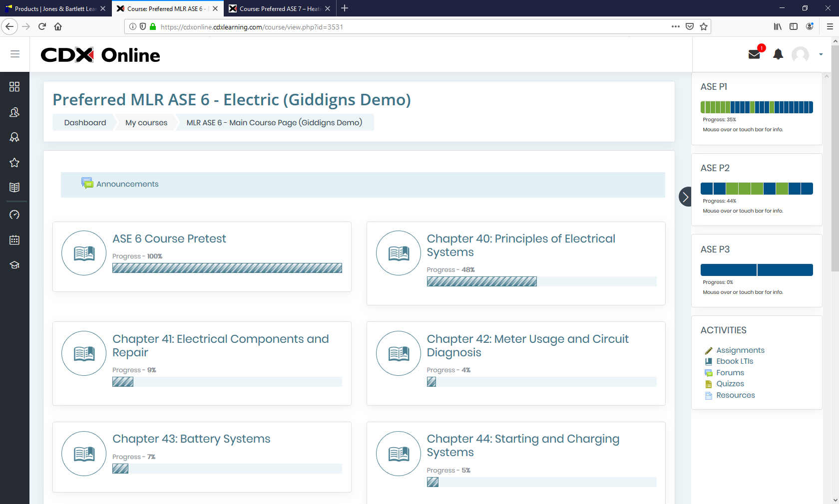This screenshot has width=839, height=504.
Task: Open the Firefox application menu
Action: [830, 27]
